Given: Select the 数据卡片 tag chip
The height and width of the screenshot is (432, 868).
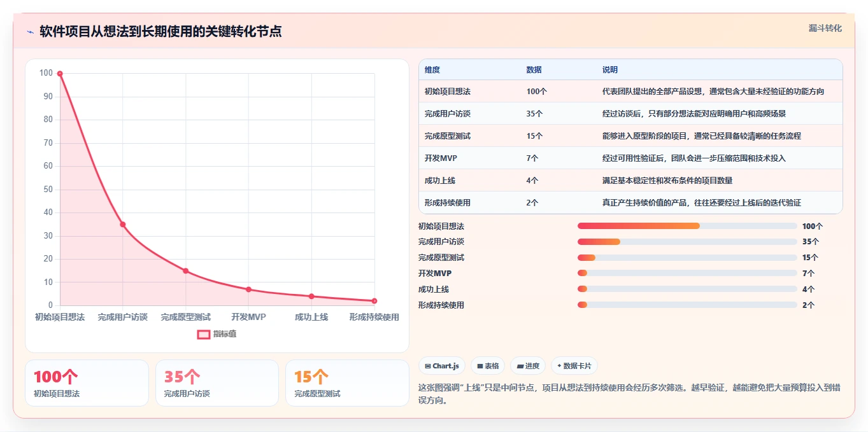Looking at the screenshot, I should (574, 366).
